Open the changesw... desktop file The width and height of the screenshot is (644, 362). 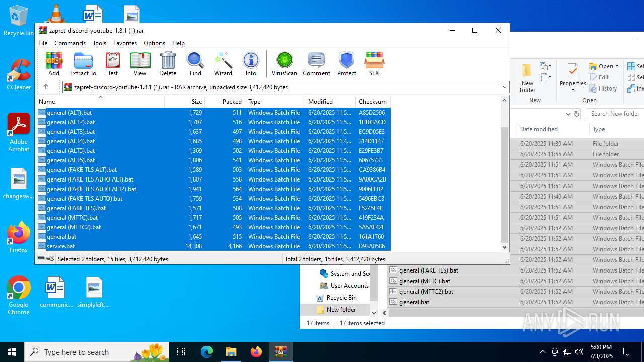(19, 184)
